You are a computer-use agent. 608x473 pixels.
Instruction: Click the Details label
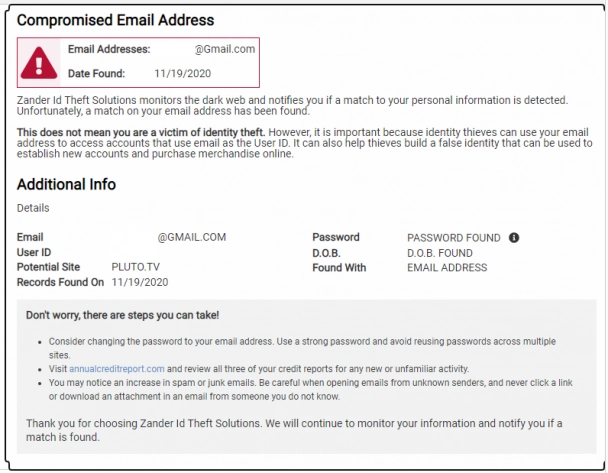pyautogui.click(x=33, y=208)
